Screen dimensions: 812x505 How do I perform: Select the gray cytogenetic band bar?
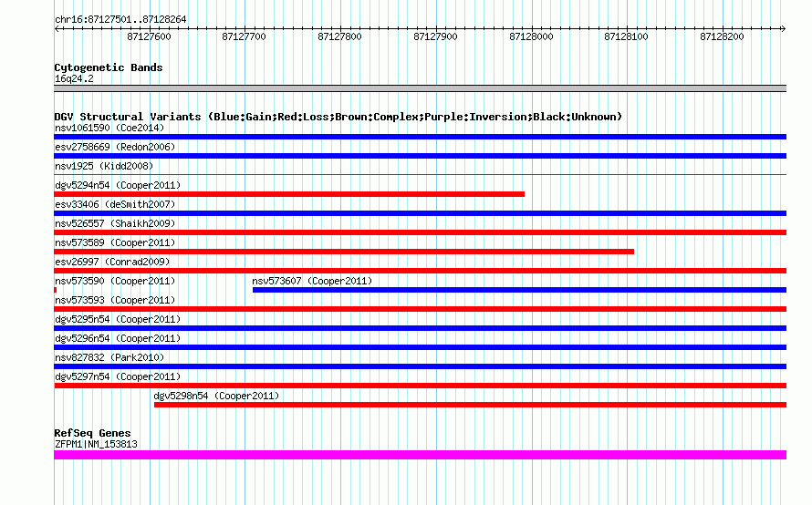pyautogui.click(x=420, y=88)
